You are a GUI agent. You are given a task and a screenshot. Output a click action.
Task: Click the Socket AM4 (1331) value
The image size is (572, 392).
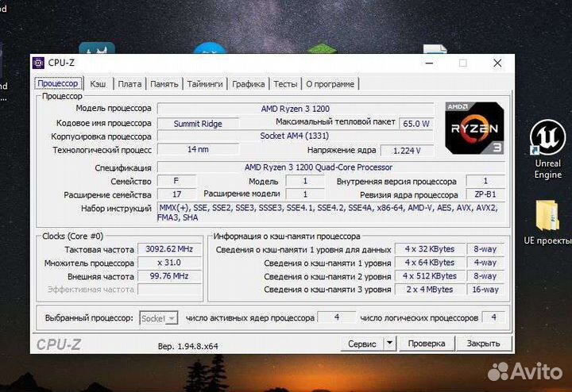point(295,136)
